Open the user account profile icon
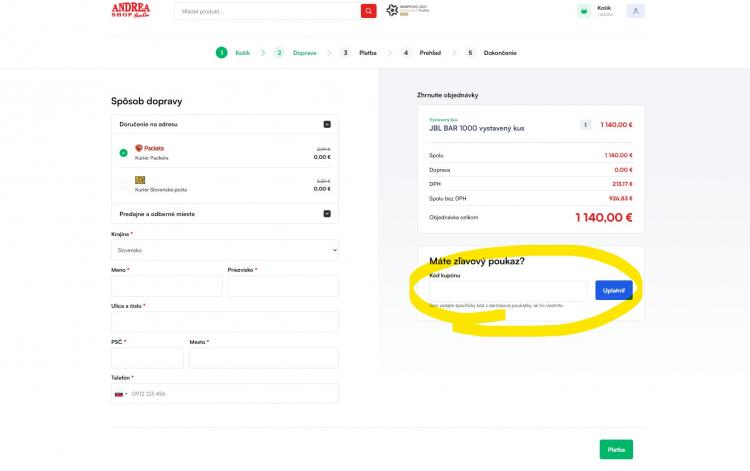Screen dimensions: 750x471 [635, 11]
